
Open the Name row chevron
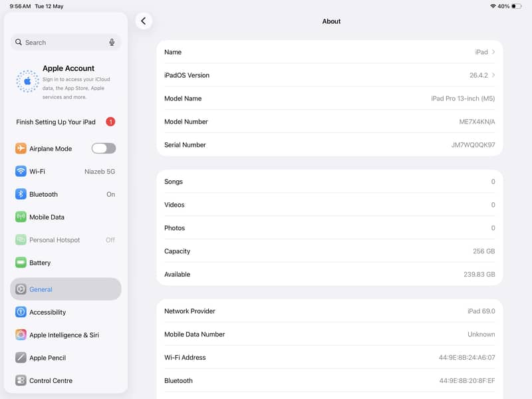tap(493, 52)
